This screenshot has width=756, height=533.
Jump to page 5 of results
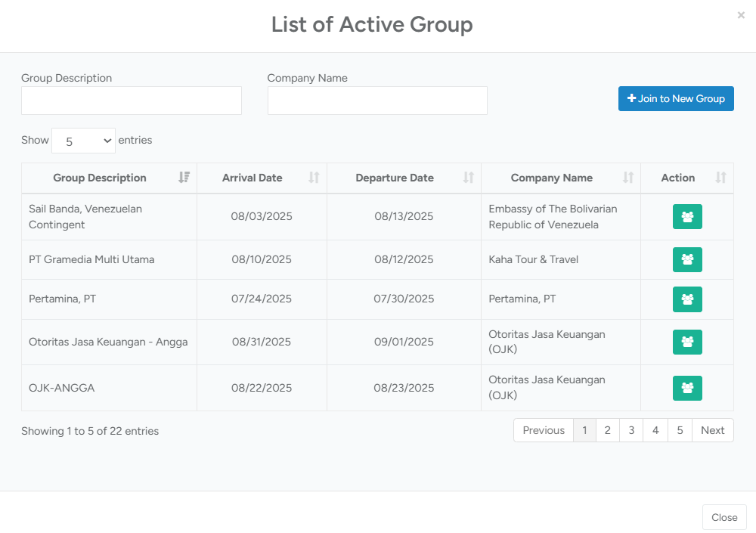point(680,430)
